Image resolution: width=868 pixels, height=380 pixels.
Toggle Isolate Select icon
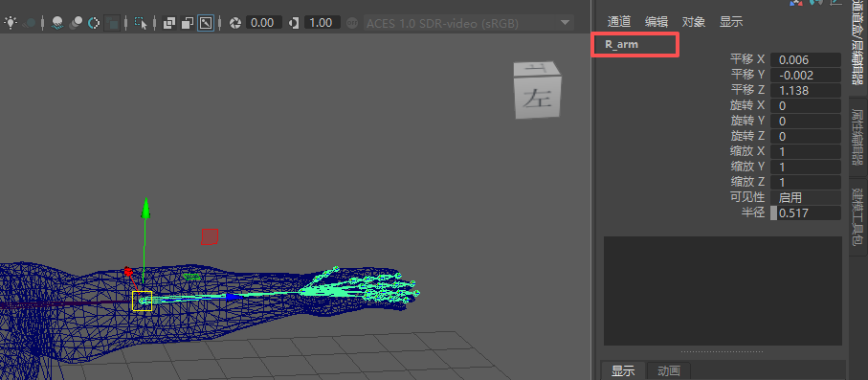(141, 23)
